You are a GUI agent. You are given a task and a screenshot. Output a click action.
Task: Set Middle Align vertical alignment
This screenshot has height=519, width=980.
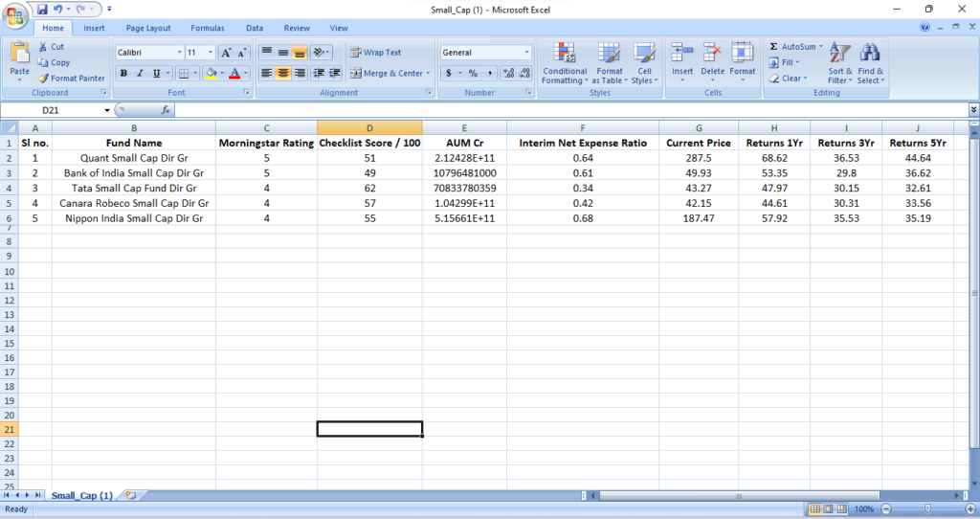pos(283,53)
